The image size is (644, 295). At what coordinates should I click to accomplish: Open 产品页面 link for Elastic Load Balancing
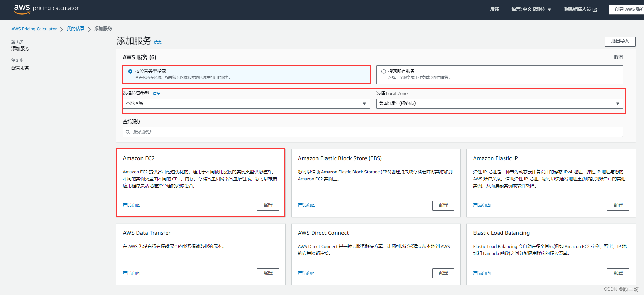coord(482,273)
